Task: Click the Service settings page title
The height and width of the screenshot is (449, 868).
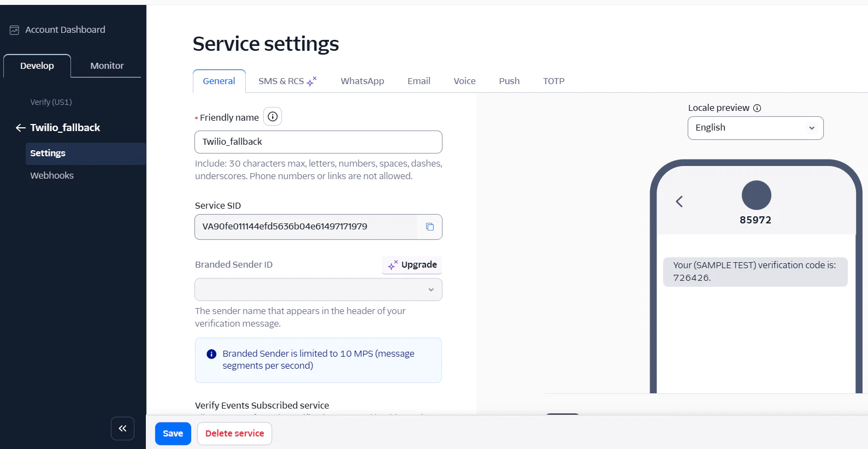Action: (x=265, y=44)
